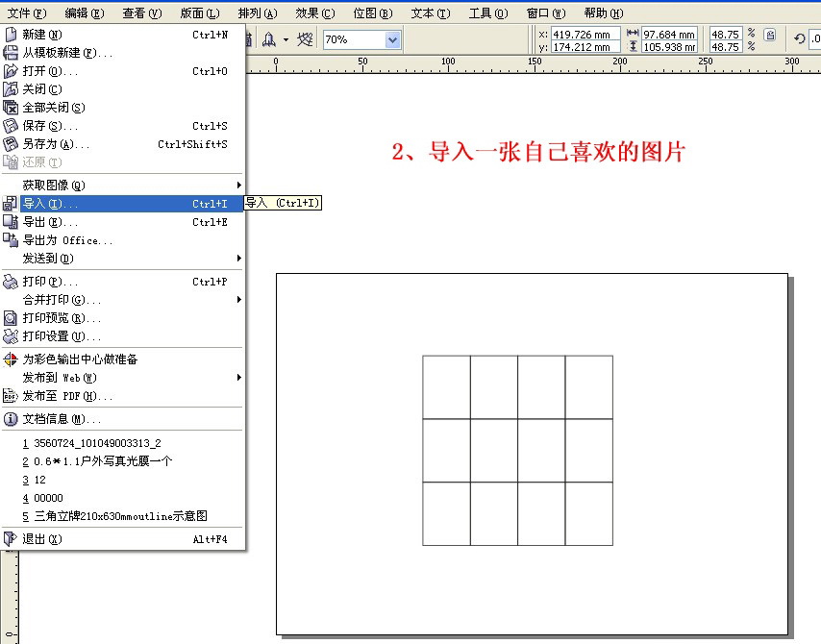Open Document Info (文档信息) icon entry

coord(11,419)
